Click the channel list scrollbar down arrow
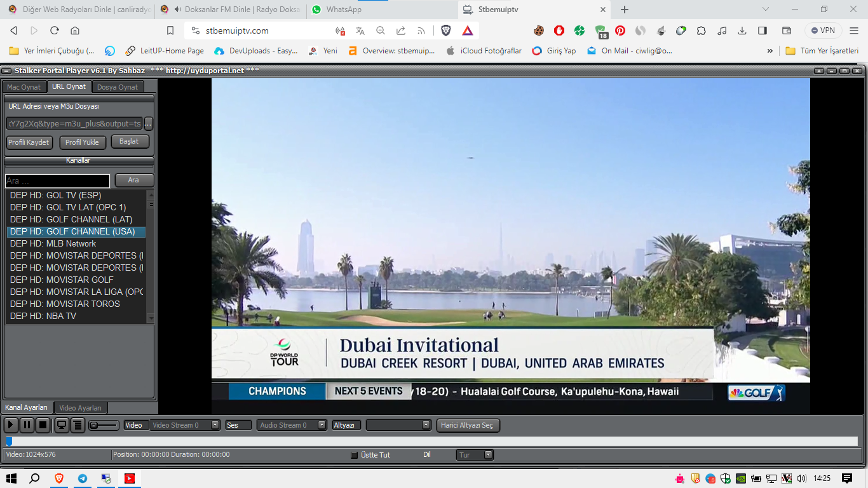This screenshot has width=868, height=488. click(x=151, y=318)
